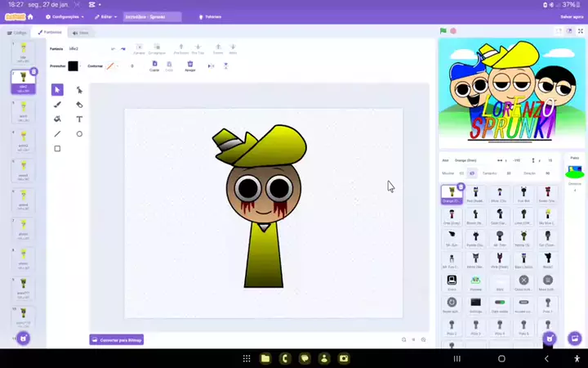Click the Converter para Bitmap button
Image resolution: width=588 pixels, height=368 pixels.
[117, 339]
